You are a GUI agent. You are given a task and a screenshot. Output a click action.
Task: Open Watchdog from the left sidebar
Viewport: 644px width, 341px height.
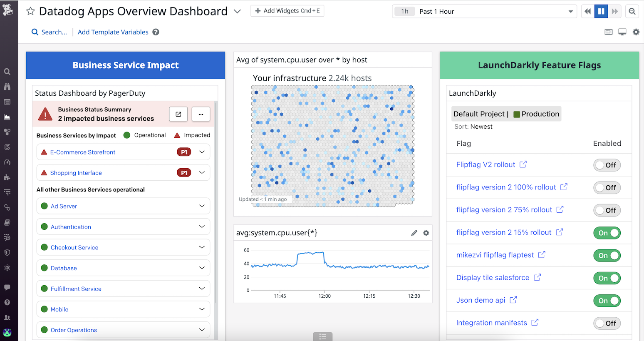pyautogui.click(x=7, y=87)
